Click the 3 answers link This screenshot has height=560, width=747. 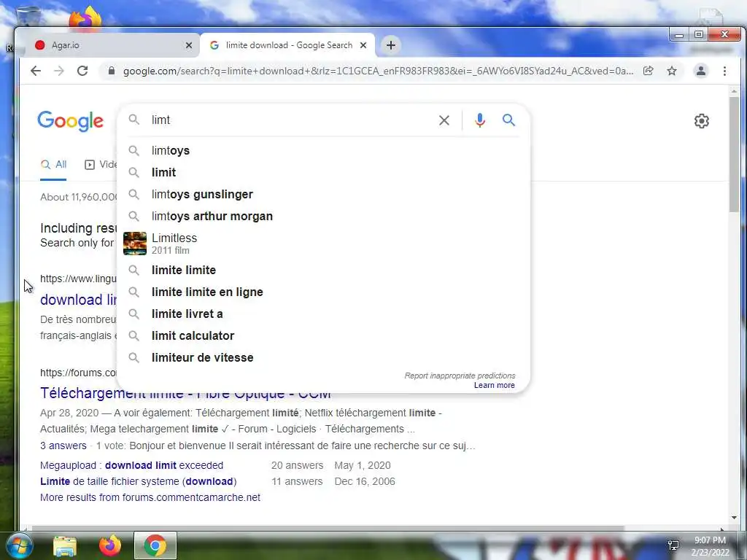[63, 446]
